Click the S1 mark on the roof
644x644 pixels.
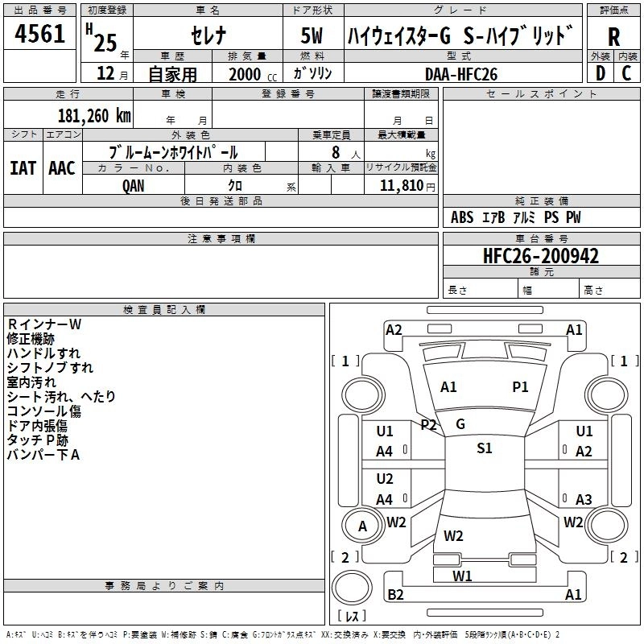click(484, 448)
